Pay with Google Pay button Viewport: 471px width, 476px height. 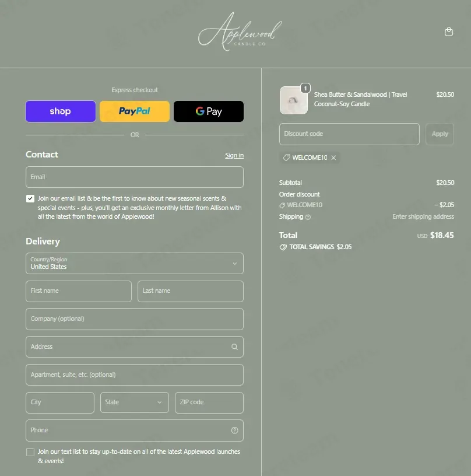point(209,111)
